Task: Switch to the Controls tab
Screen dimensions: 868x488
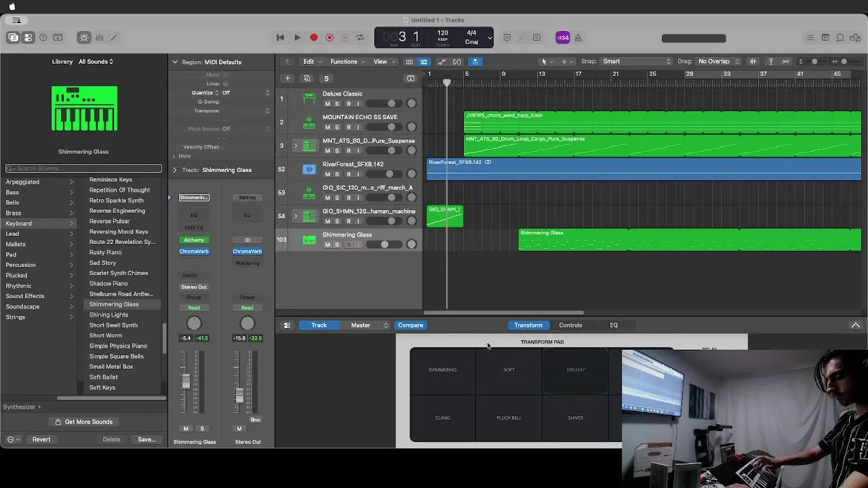Action: [x=570, y=325]
